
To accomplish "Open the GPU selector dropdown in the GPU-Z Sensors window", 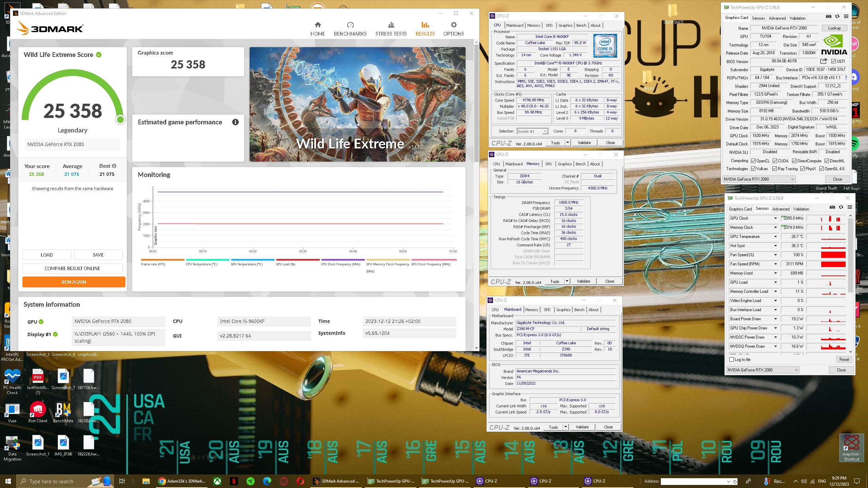I will [x=763, y=370].
